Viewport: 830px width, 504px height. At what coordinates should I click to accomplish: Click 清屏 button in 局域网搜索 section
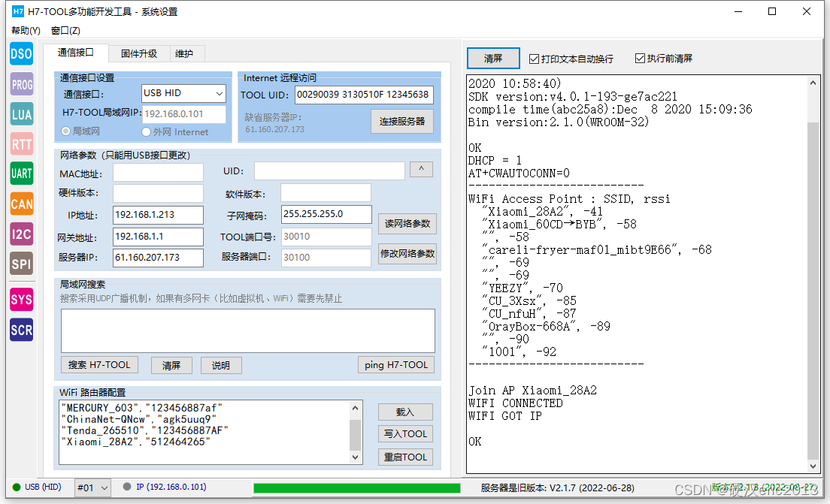pos(171,366)
